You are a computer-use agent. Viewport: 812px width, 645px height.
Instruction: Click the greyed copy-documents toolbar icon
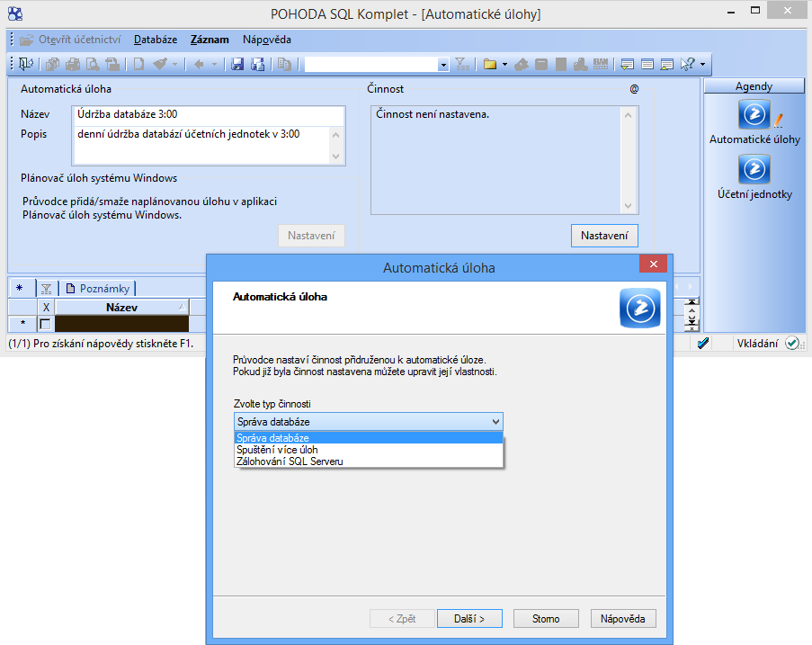(x=52, y=64)
